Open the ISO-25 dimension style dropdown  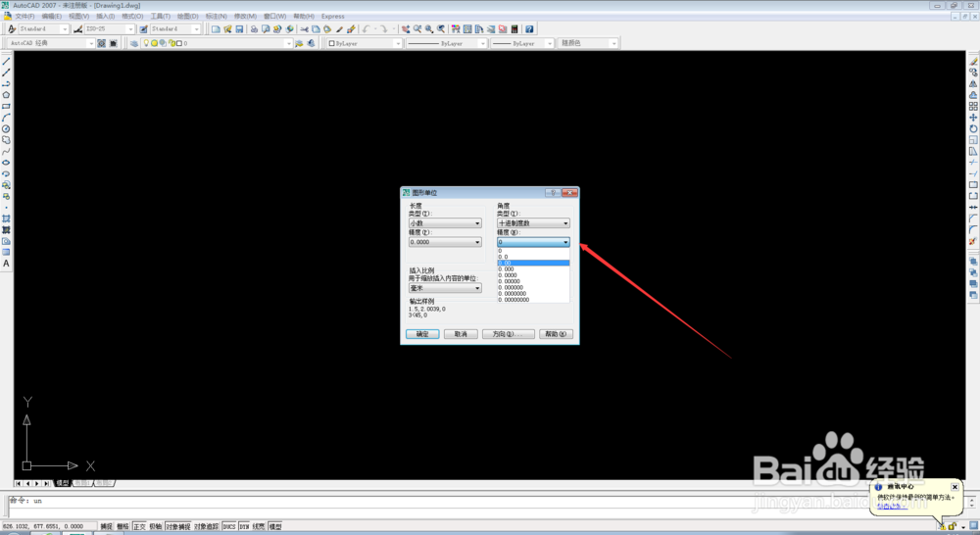(x=110, y=29)
